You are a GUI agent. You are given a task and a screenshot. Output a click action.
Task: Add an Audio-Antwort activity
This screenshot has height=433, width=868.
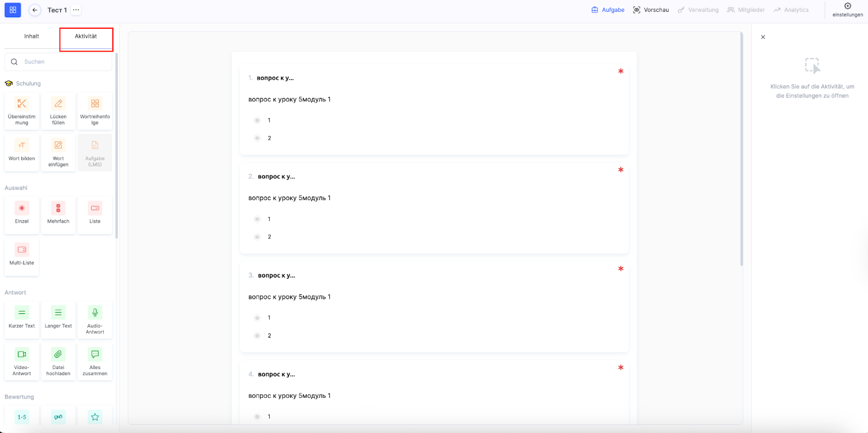[95, 320]
